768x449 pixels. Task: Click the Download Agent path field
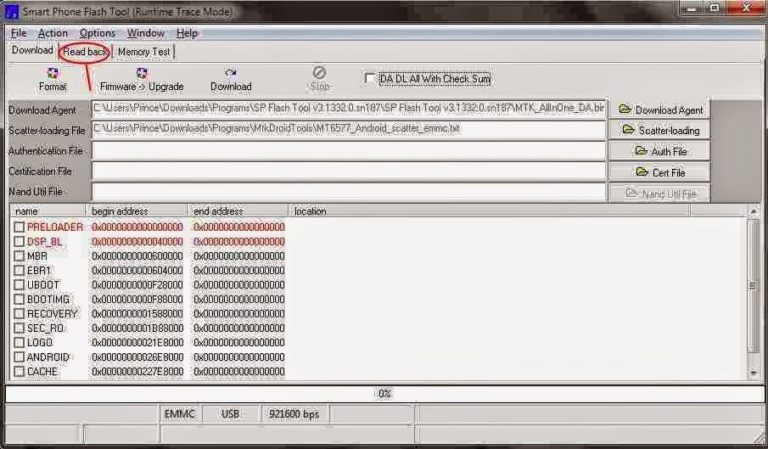348,109
